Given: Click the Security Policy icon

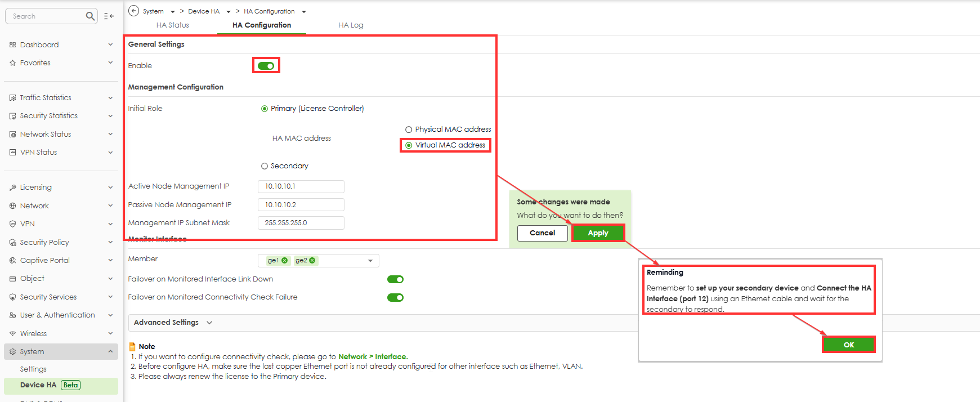Looking at the screenshot, I should point(12,243).
